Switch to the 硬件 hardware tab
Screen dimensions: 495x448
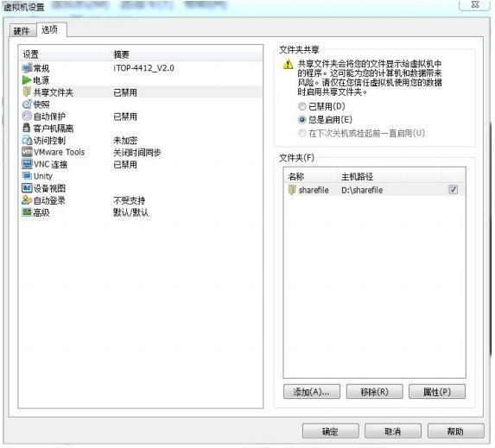22,31
